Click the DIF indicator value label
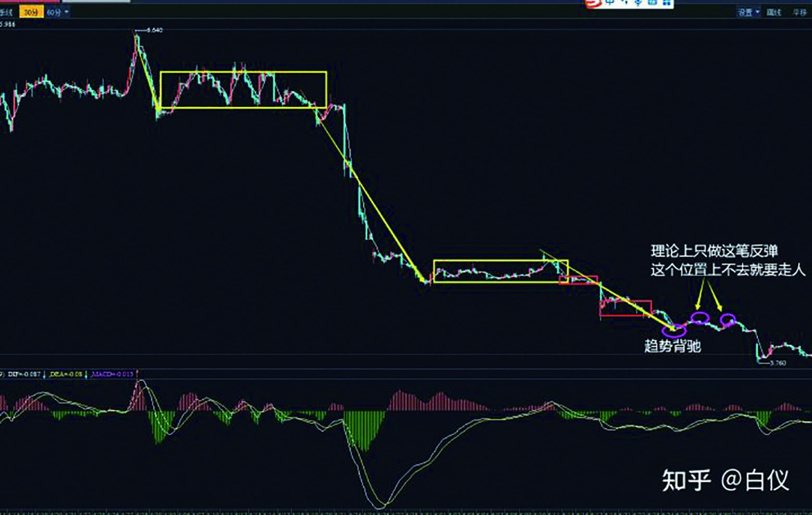The height and width of the screenshot is (515, 812). point(24,374)
